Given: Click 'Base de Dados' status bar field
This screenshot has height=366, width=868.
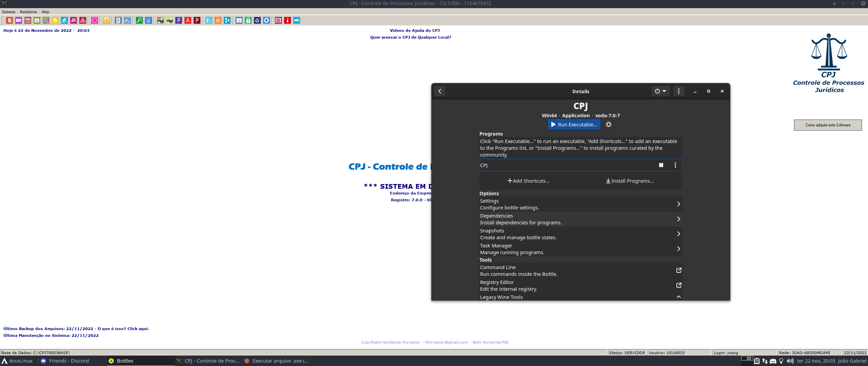Looking at the screenshot, I should 303,353.
